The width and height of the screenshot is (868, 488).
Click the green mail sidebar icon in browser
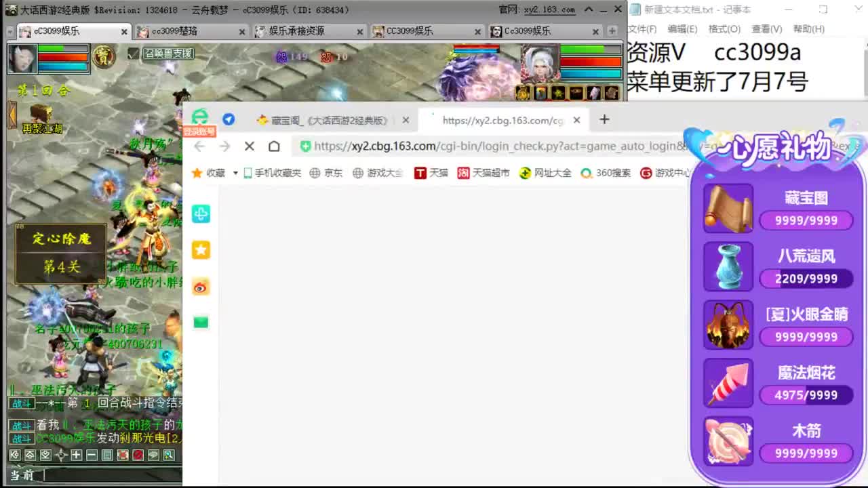(x=201, y=322)
